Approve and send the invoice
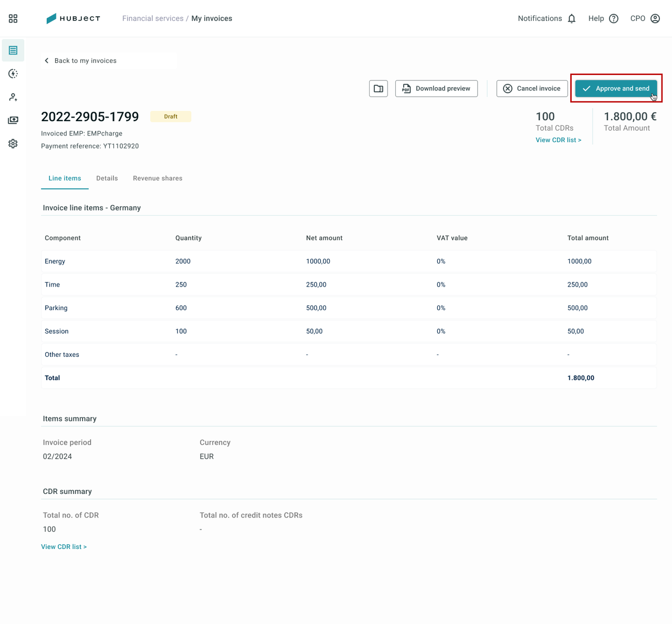Image resolution: width=672 pixels, height=624 pixels. coord(616,89)
